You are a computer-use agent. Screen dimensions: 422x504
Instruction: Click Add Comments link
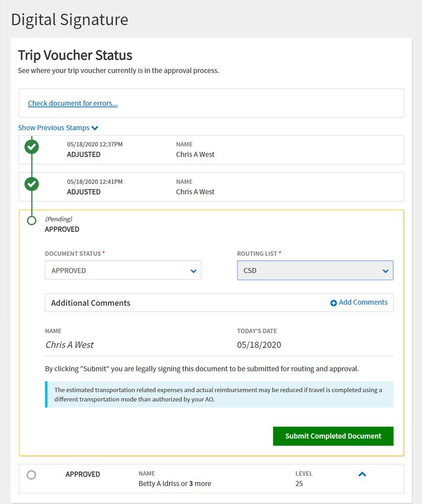click(363, 302)
